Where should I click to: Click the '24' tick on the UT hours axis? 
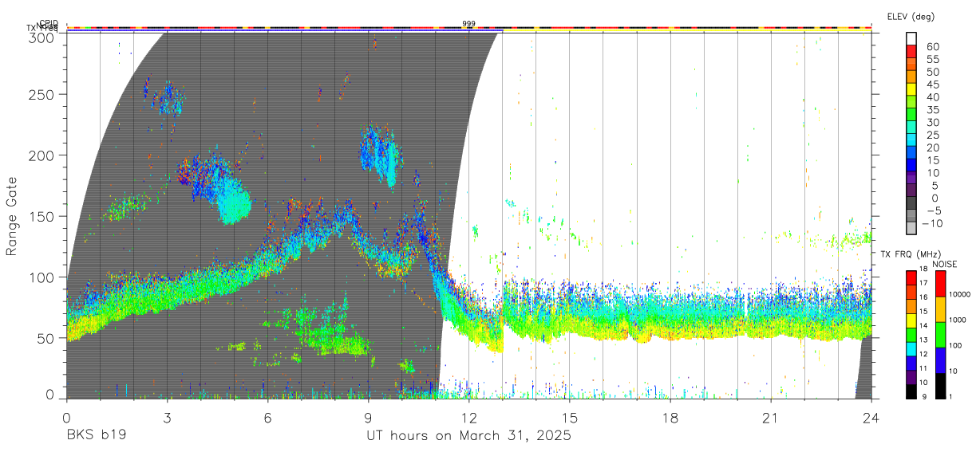871,419
